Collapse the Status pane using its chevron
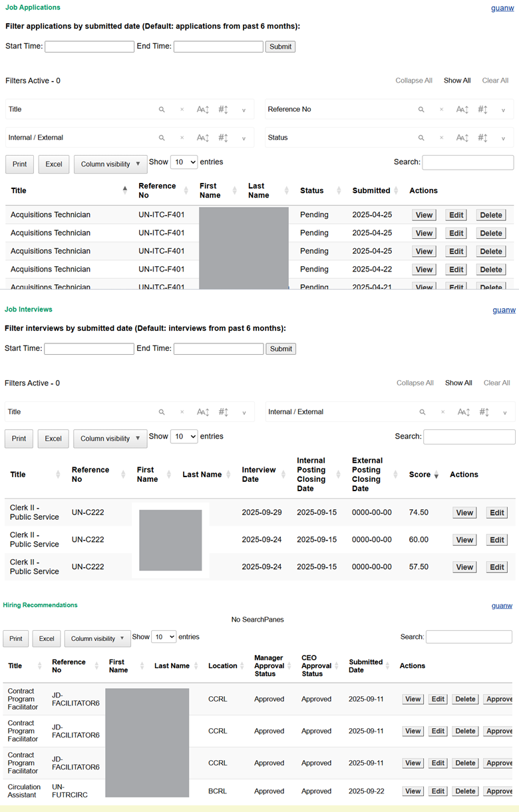The width and height of the screenshot is (519, 812). pos(503,138)
